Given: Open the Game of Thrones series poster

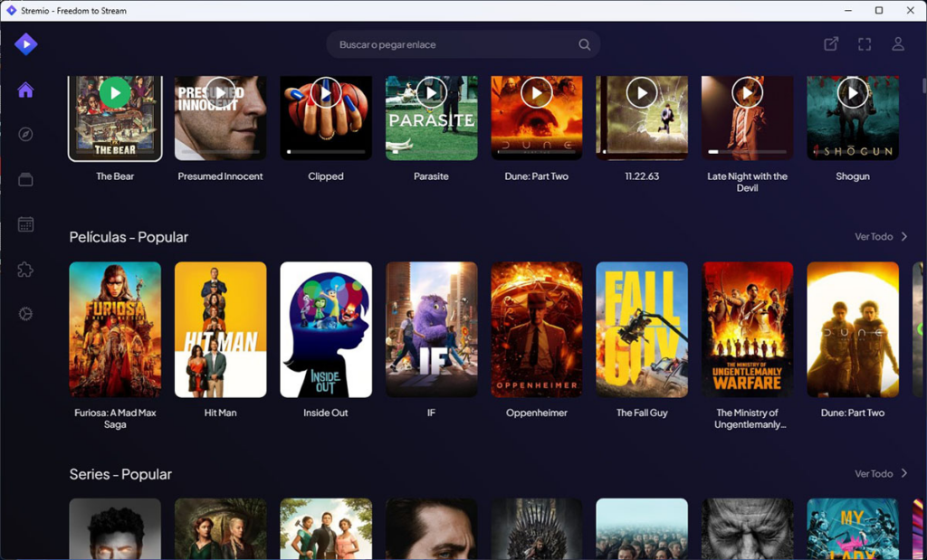Looking at the screenshot, I should click(536, 528).
